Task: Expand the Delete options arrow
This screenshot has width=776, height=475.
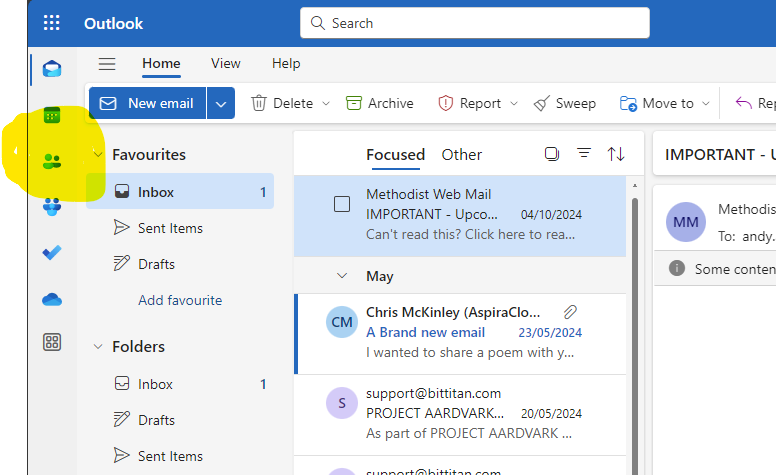Action: click(326, 103)
